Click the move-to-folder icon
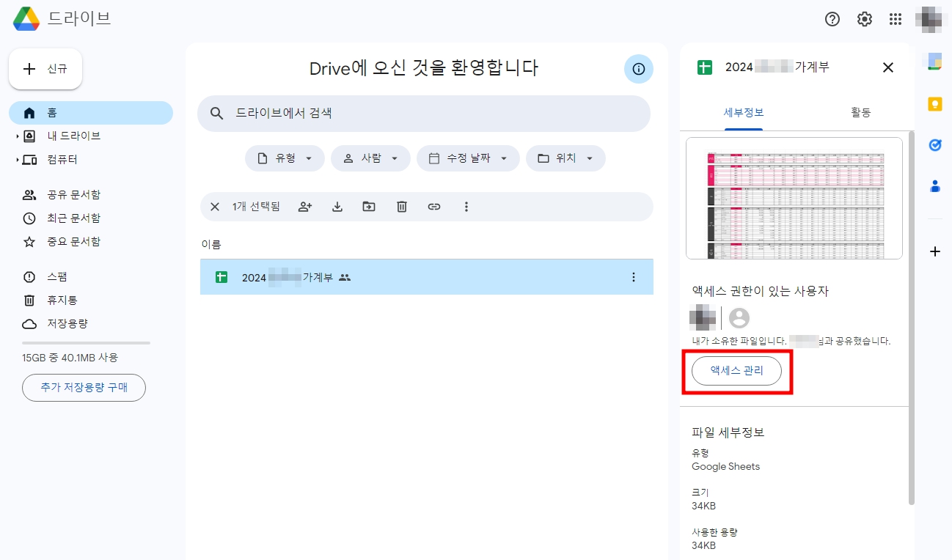Viewport: 952px width, 560px height. (369, 207)
